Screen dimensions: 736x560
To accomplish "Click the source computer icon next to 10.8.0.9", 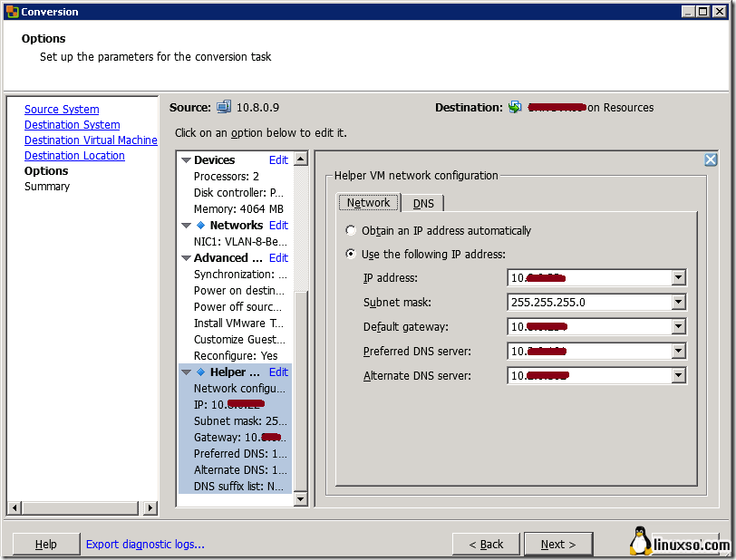I will click(224, 107).
